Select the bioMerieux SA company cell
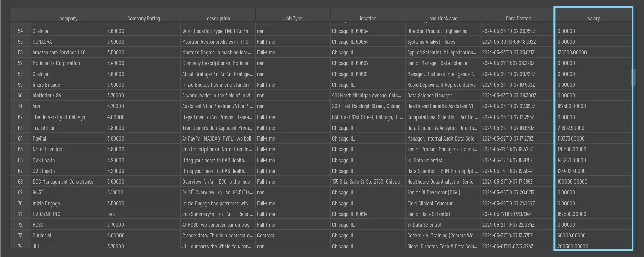Screen dimensions: 644x257 pos(68,95)
